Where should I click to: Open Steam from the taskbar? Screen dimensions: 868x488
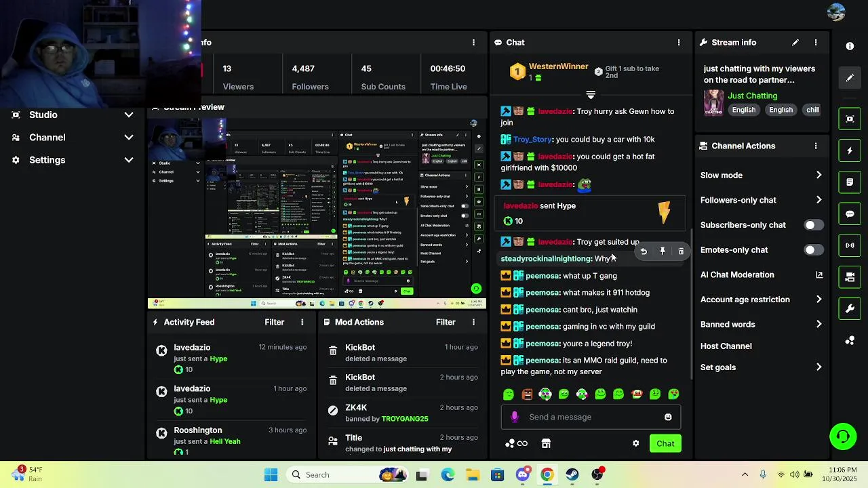572,474
